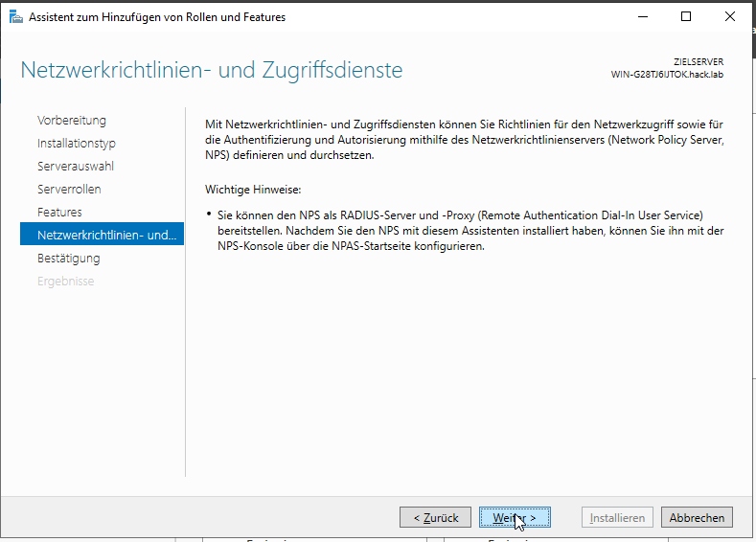The image size is (756, 542).
Task: Go to the Vorbereitung step
Action: pyautogui.click(x=72, y=121)
